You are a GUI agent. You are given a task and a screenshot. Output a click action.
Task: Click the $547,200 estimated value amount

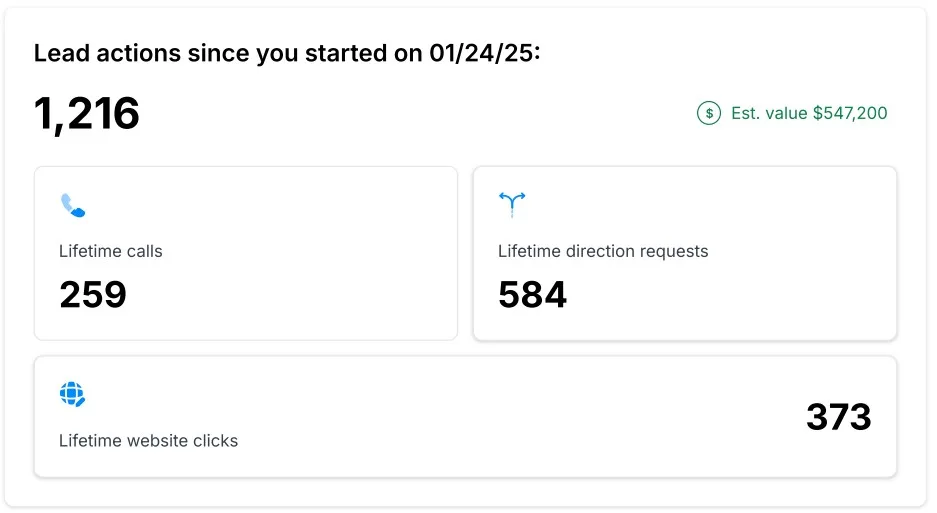(x=850, y=114)
